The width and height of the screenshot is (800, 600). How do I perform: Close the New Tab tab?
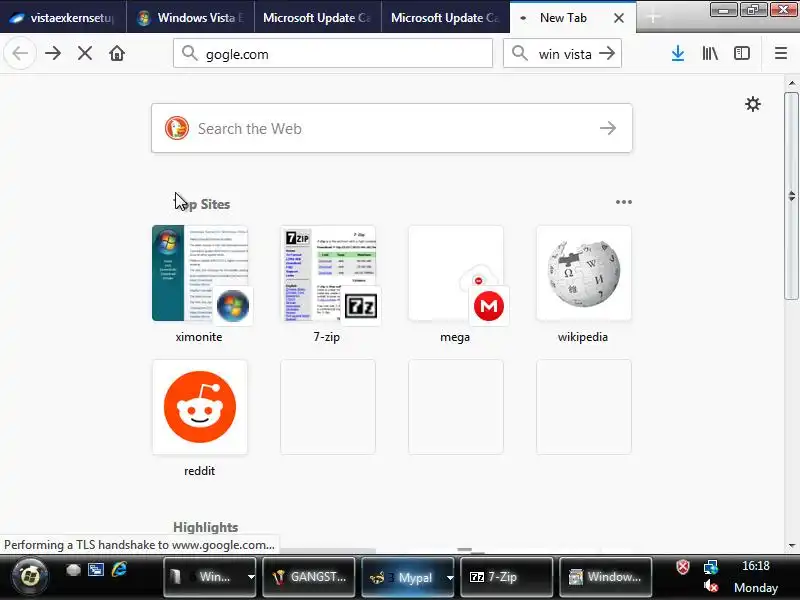pyautogui.click(x=619, y=18)
